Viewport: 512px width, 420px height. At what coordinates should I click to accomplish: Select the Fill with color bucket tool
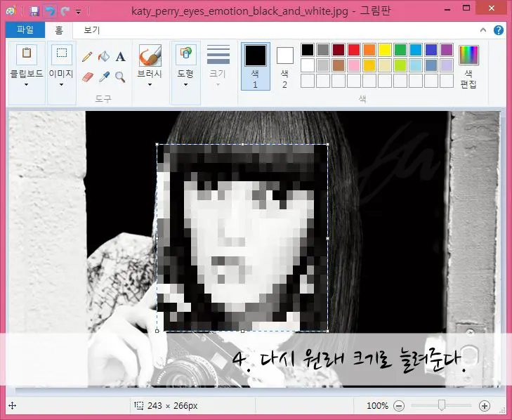[104, 57]
